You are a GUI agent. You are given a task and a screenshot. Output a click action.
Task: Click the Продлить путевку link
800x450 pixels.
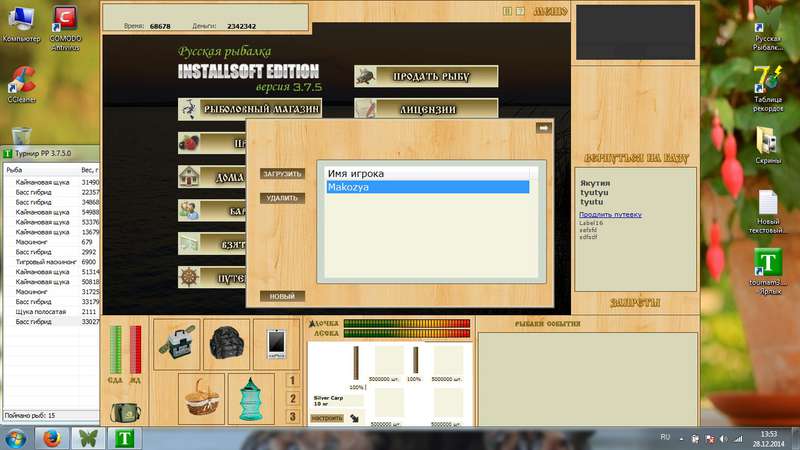click(610, 215)
